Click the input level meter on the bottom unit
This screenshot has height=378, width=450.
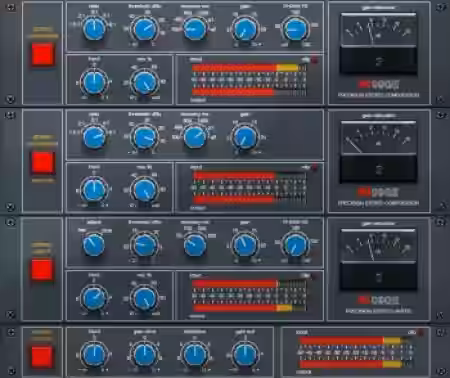[x=355, y=340]
